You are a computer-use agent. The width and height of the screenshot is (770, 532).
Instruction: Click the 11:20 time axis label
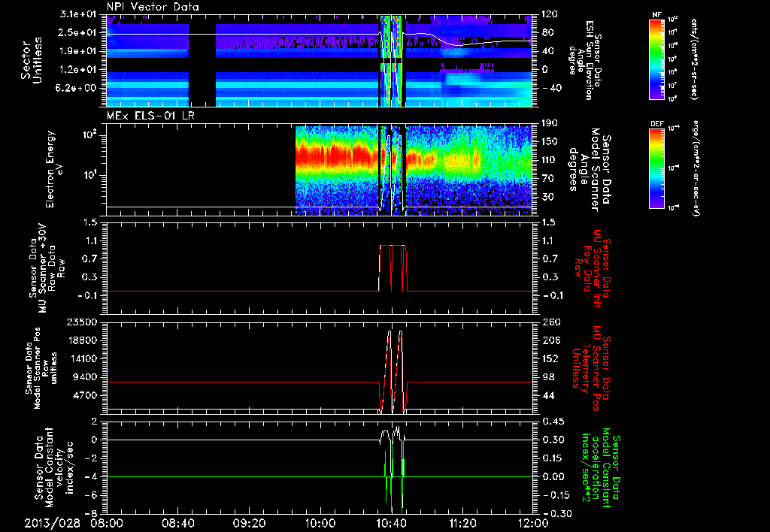coord(462,523)
